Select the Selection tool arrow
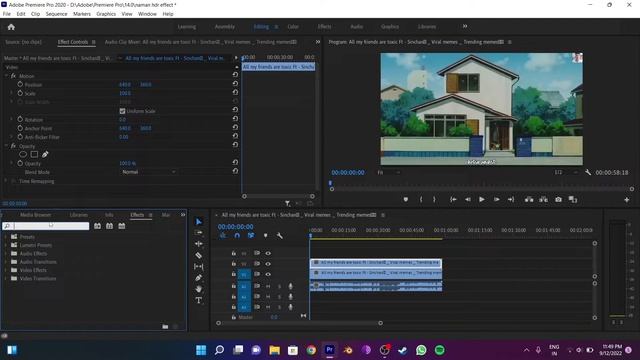Screen dimensions: 640x360 point(199,222)
